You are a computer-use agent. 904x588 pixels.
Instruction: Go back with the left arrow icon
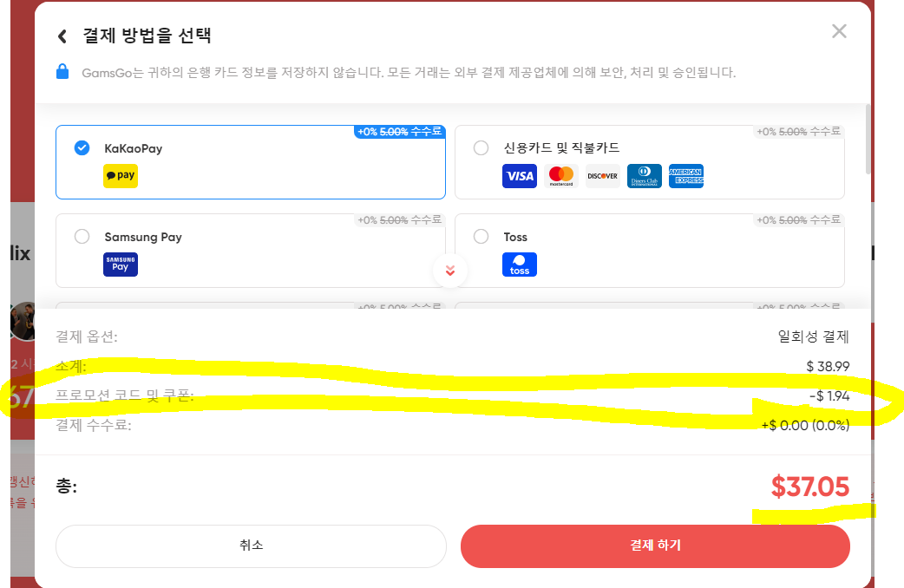(62, 36)
